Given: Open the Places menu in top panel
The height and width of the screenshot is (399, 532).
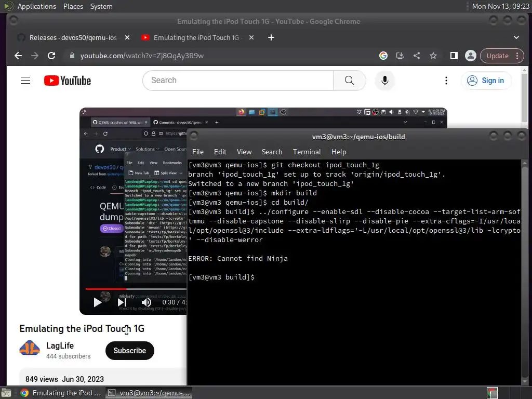Looking at the screenshot, I should pyautogui.click(x=73, y=6).
